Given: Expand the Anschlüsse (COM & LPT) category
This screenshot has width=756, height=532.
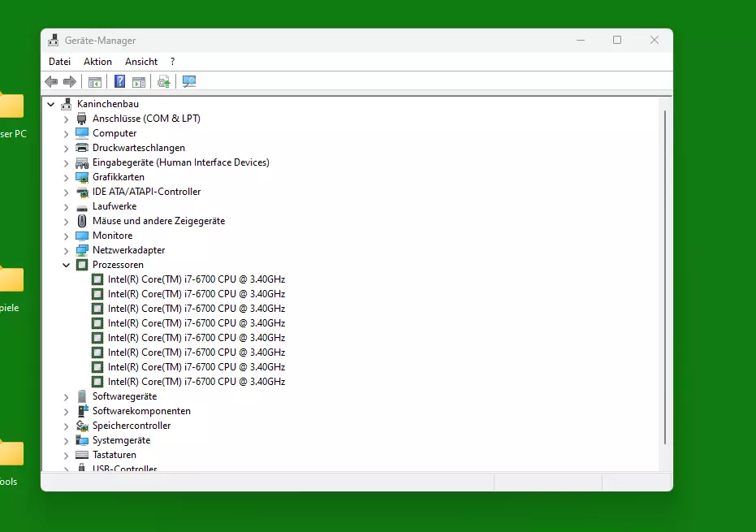Looking at the screenshot, I should point(66,119).
